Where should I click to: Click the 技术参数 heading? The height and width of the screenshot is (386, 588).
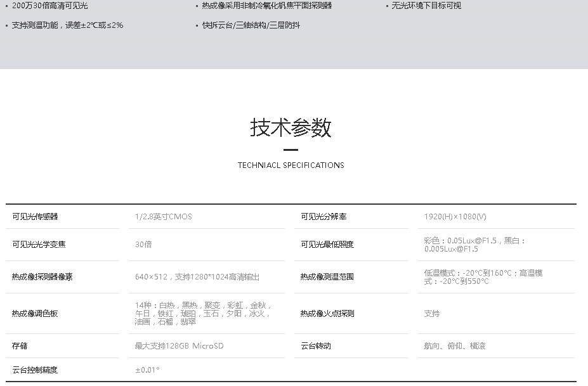[291, 128]
